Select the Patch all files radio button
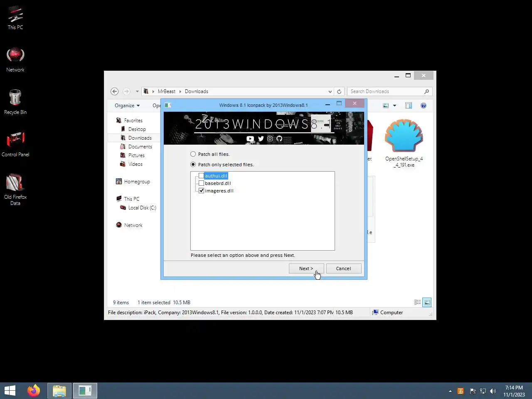 pyautogui.click(x=193, y=154)
